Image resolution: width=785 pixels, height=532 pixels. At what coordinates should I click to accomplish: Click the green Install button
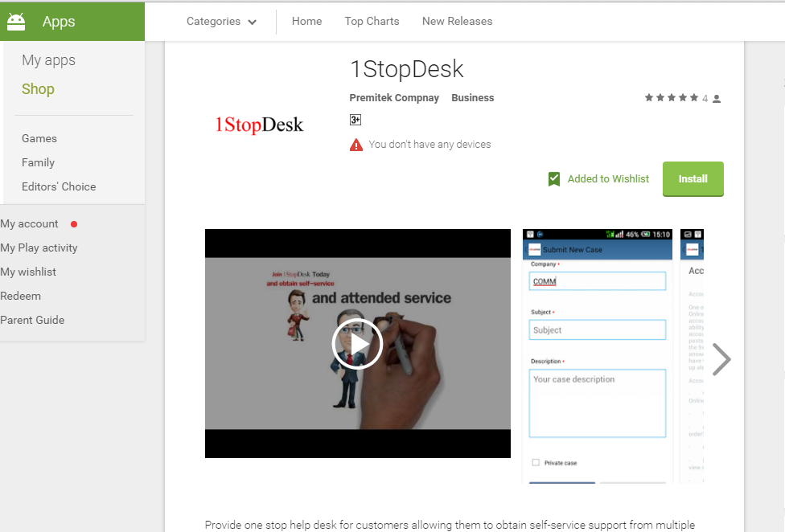[693, 179]
